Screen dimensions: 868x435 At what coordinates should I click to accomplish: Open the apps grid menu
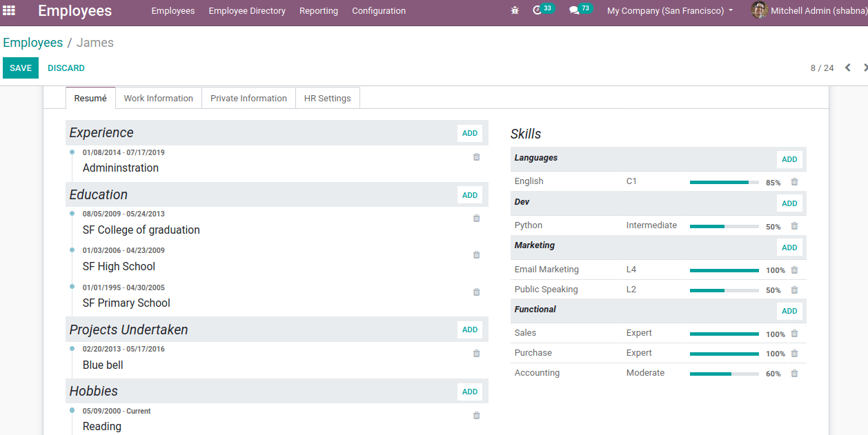point(9,10)
